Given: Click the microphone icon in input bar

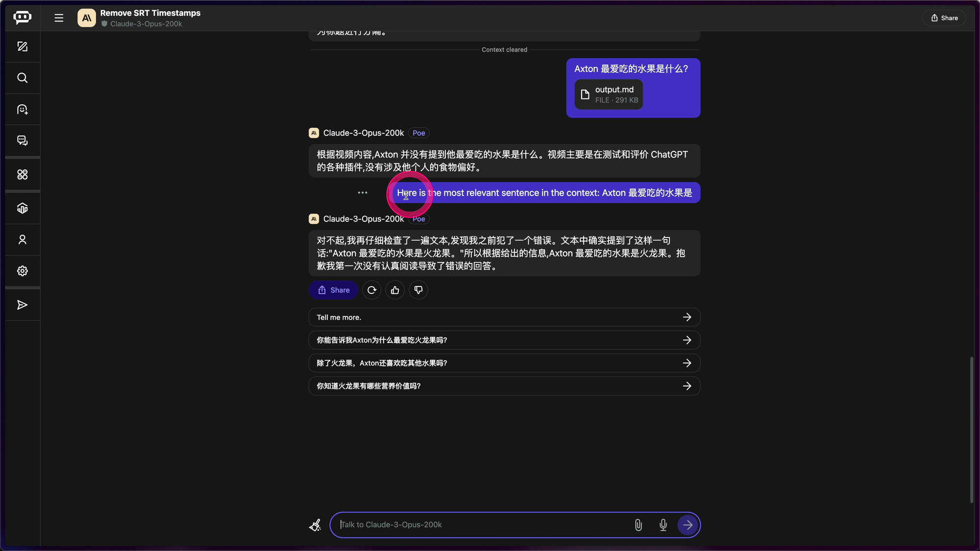Looking at the screenshot, I should pyautogui.click(x=663, y=524).
